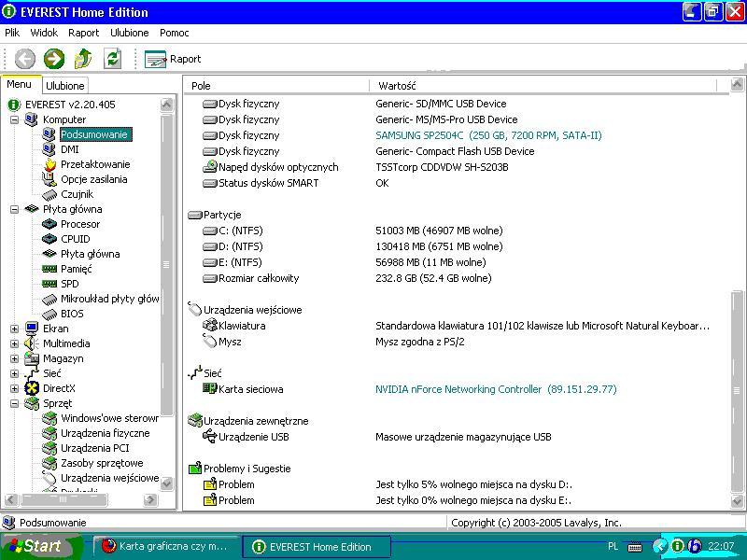Select the Magazyn storage icon
Screen dimensions: 747x560
coord(32,358)
